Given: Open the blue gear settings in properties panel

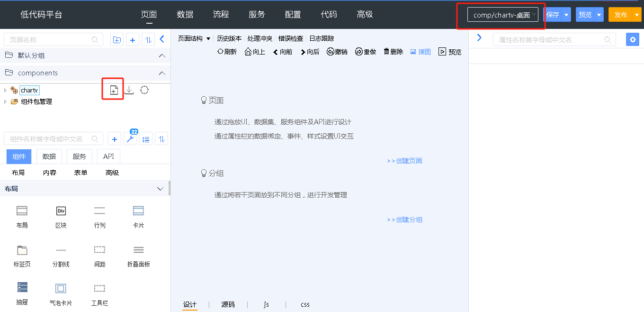Looking at the screenshot, I should pos(632,39).
